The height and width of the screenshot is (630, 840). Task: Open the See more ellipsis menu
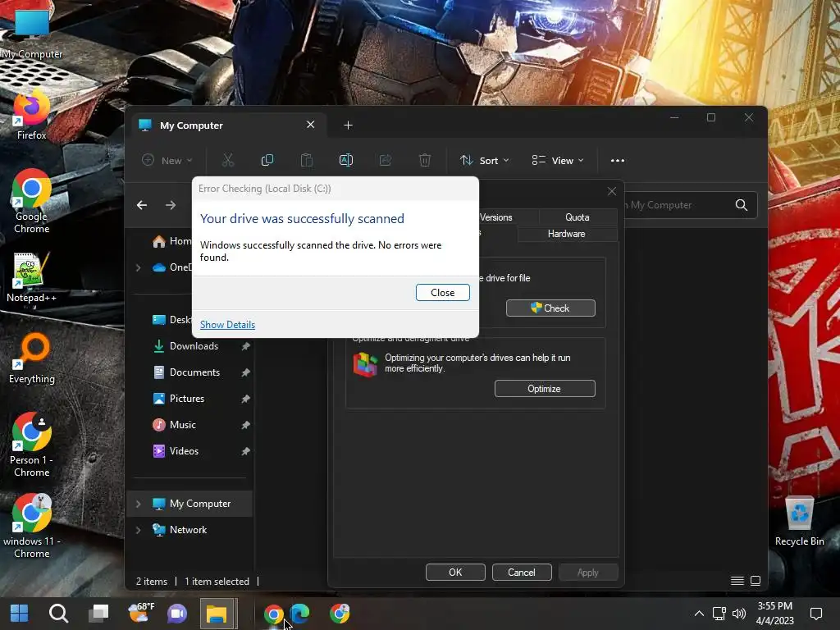point(618,160)
